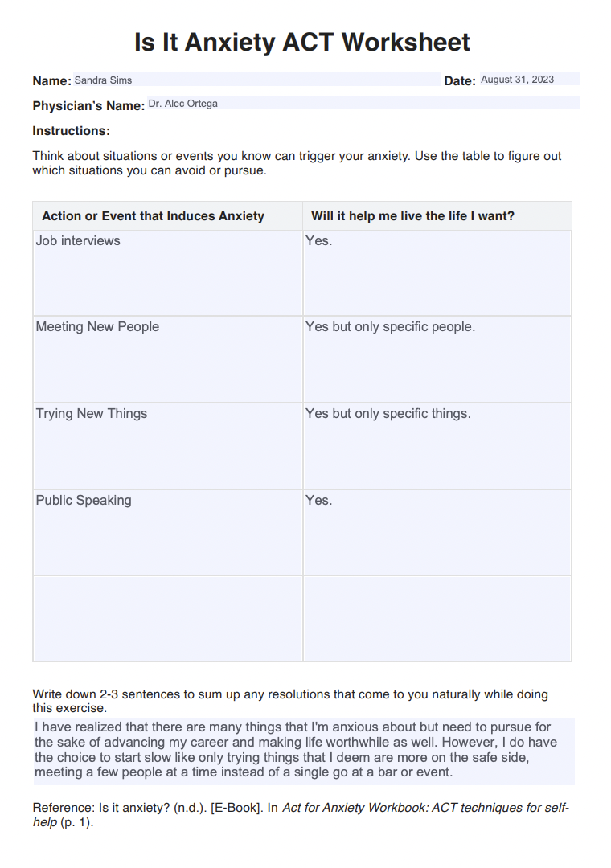Screen dimensions: 611x868
Task: Click the 'Instructions:' heading
Action: (x=72, y=131)
